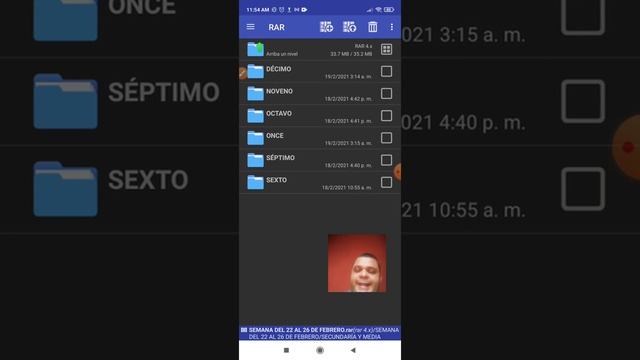
Task: Tap the DÉCIMO date 19/2/2021 3:14 a. m.
Action: click(x=348, y=77)
